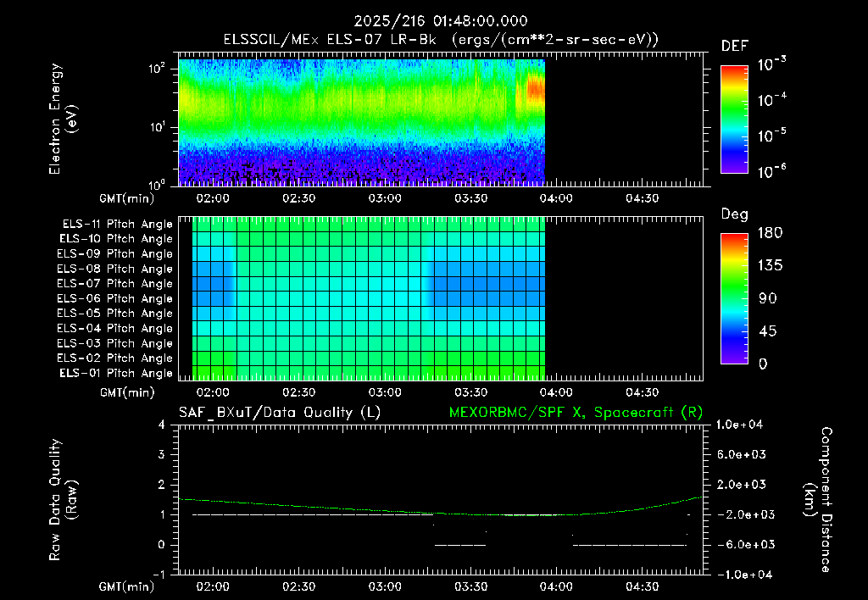This screenshot has height=600, width=868.
Task: Select the ELS-05 Pitch Angle row label
Action: [115, 314]
